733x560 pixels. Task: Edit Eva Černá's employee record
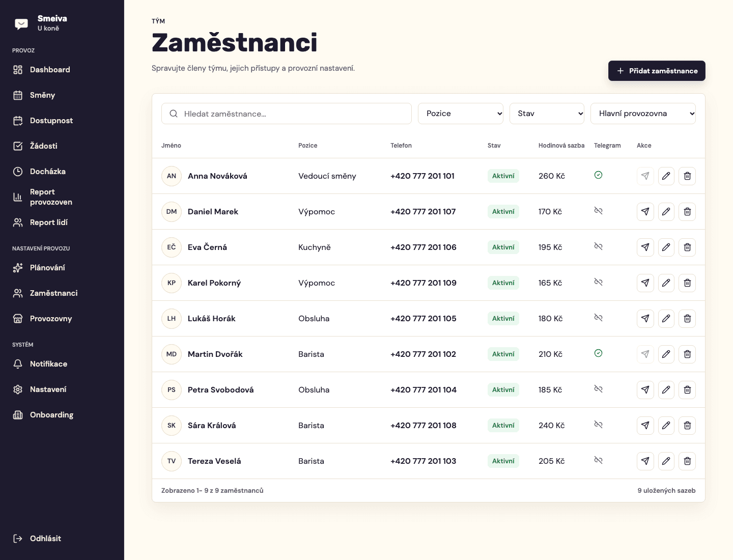coord(666,247)
